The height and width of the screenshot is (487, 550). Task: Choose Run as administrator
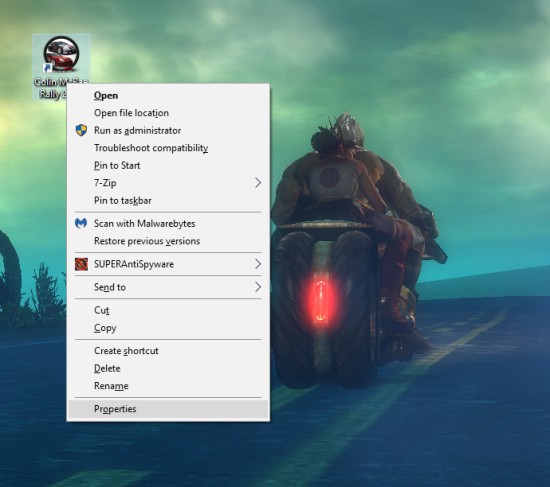click(x=168, y=131)
